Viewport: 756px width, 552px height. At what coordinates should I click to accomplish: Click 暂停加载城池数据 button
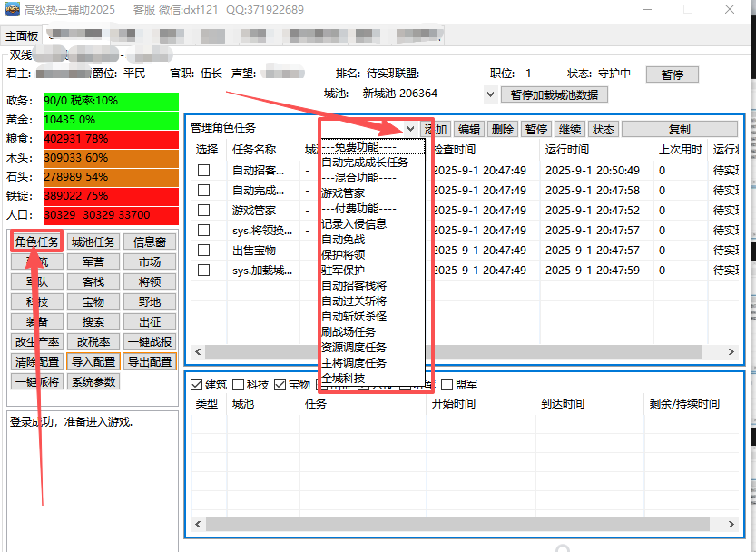point(554,94)
